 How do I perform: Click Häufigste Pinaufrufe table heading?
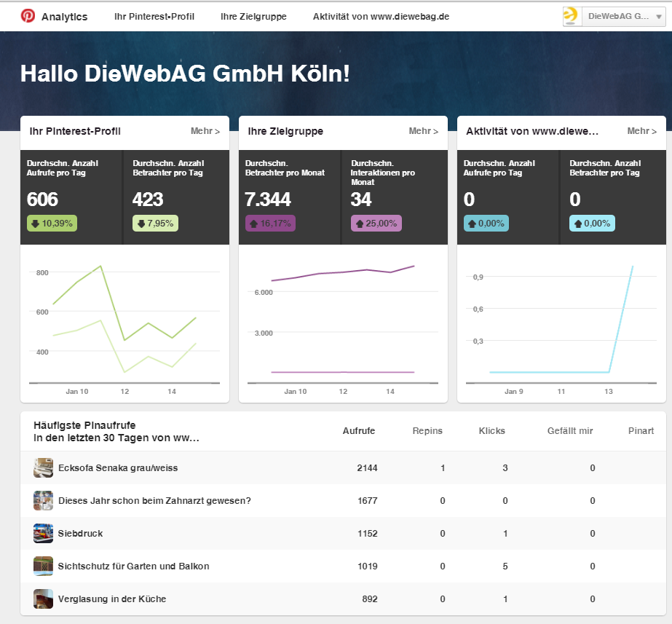click(x=116, y=432)
